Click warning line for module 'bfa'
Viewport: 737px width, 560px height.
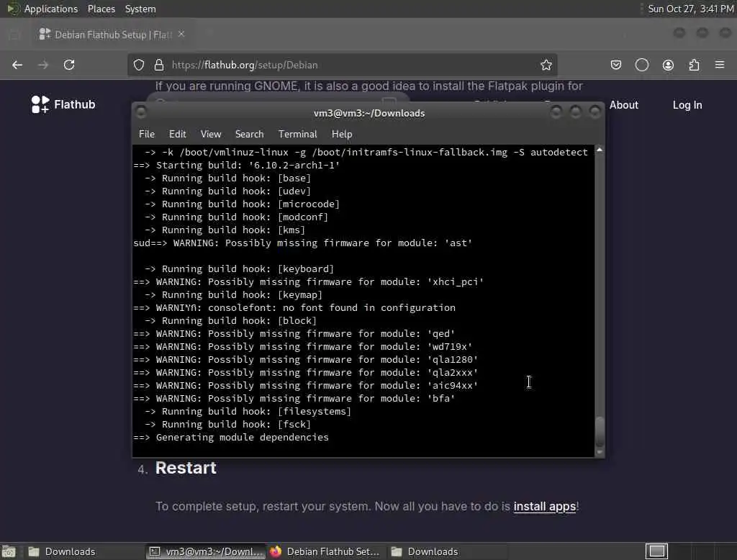[x=294, y=398]
